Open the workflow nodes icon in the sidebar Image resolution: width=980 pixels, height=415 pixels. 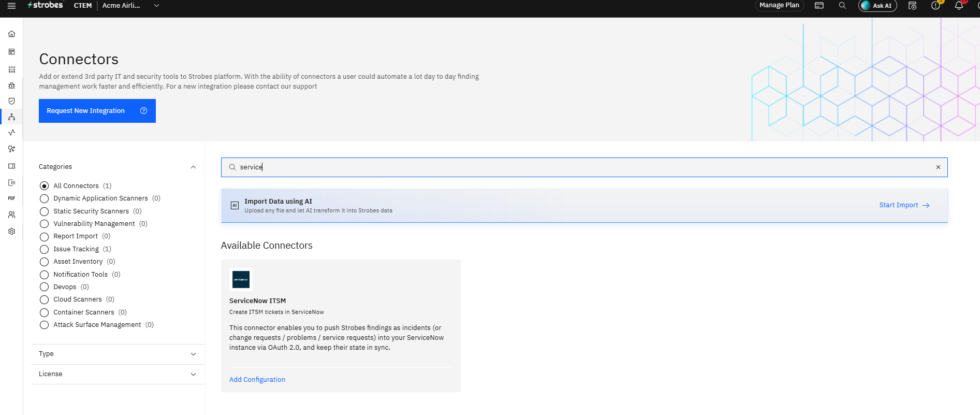click(11, 149)
